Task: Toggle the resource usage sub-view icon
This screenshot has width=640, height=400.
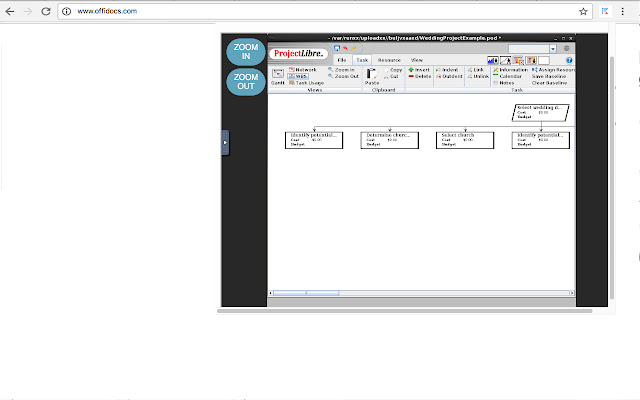Action: tap(531, 60)
